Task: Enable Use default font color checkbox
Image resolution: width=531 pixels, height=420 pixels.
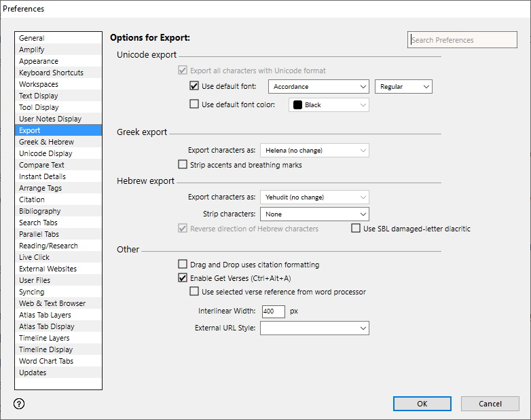Action: click(194, 104)
